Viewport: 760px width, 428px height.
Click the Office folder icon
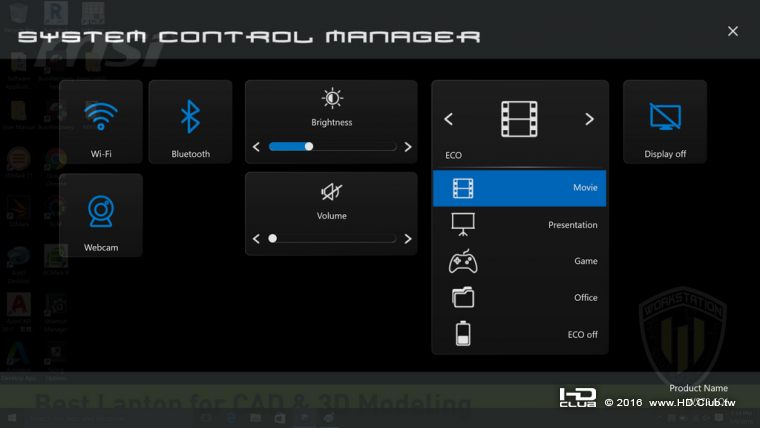[463, 298]
